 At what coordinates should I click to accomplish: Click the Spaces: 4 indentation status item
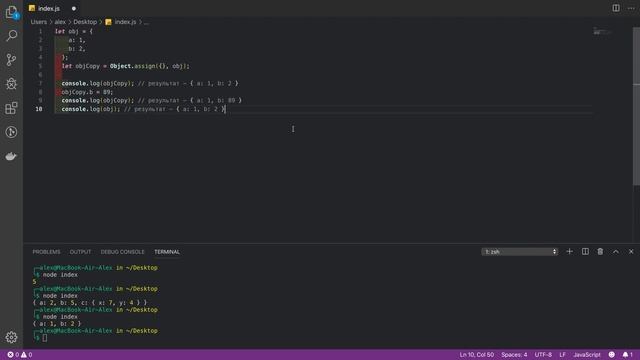pos(514,355)
